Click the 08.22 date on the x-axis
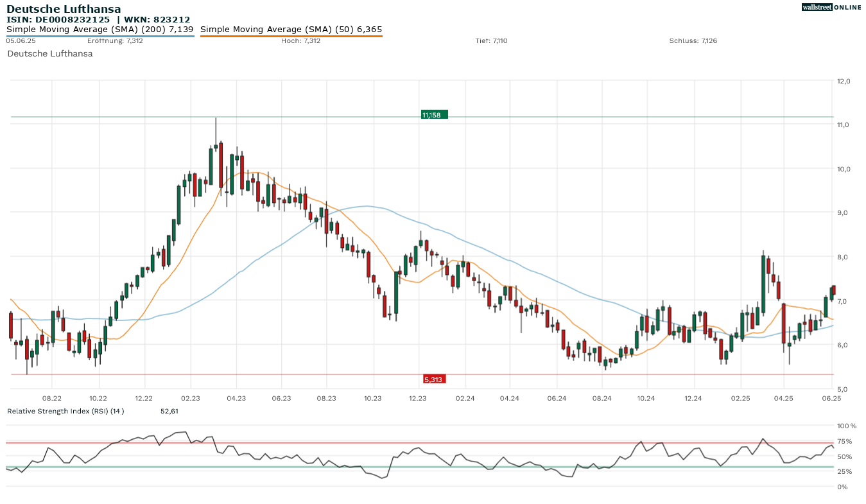 click(52, 399)
